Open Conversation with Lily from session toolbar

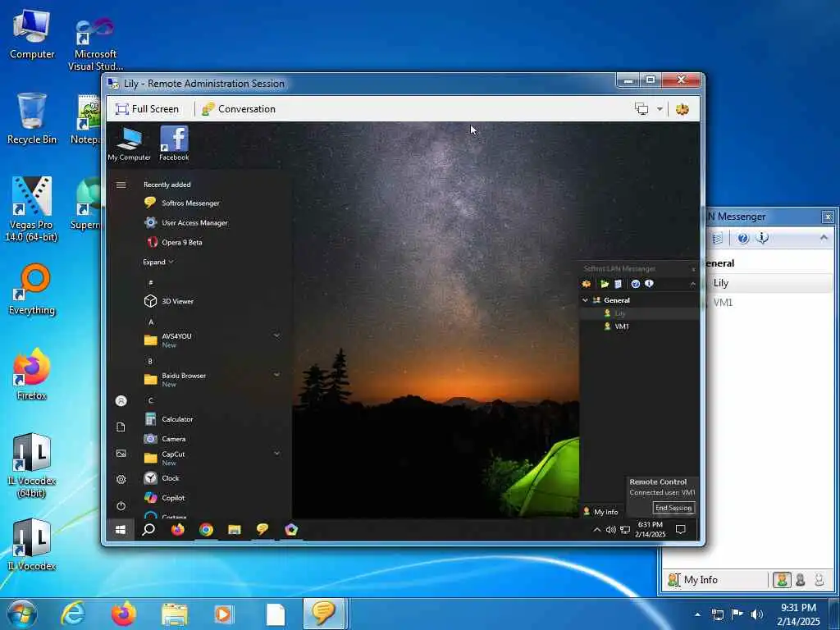pyautogui.click(x=239, y=109)
